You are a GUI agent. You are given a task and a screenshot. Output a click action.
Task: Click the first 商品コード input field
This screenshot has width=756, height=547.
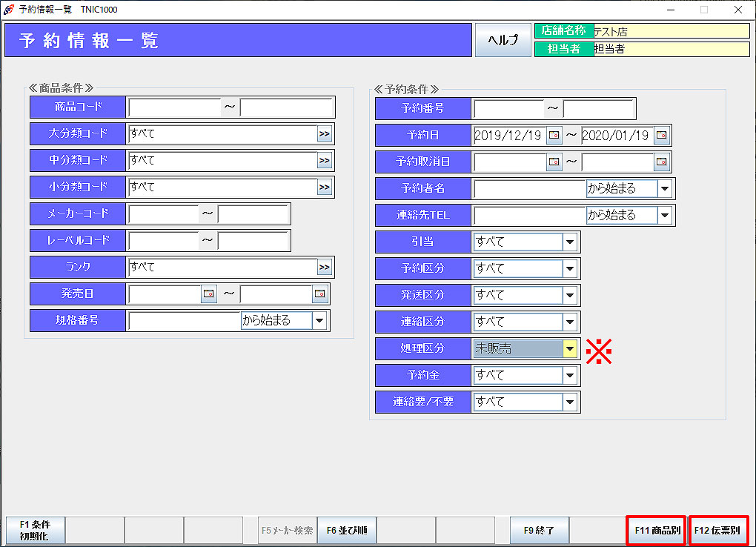[x=175, y=107]
